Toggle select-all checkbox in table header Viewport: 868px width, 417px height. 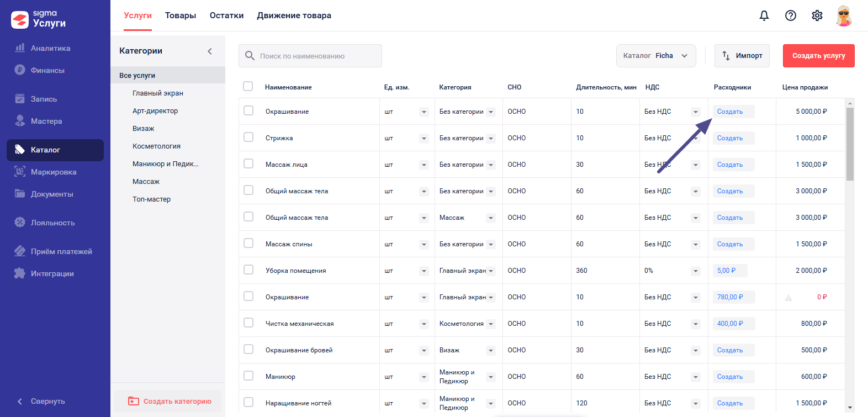pos(248,86)
